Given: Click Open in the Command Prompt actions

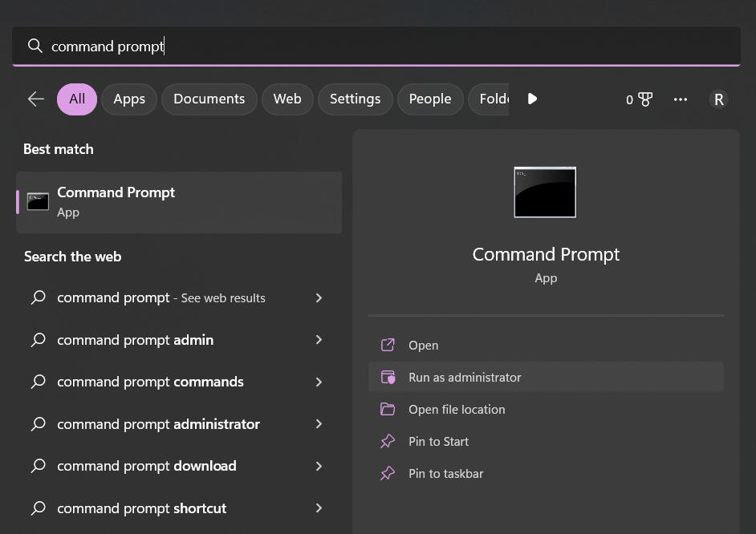Looking at the screenshot, I should click(423, 345).
